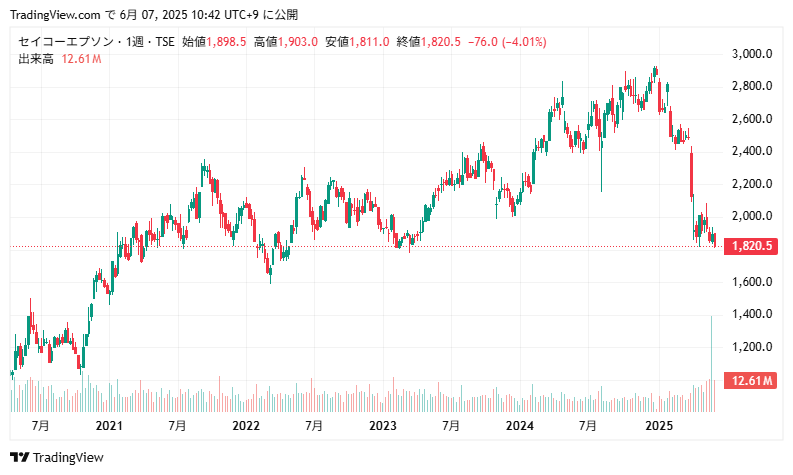Click the 1,200.0 price axis label
The width and height of the screenshot is (793, 475).
[752, 347]
